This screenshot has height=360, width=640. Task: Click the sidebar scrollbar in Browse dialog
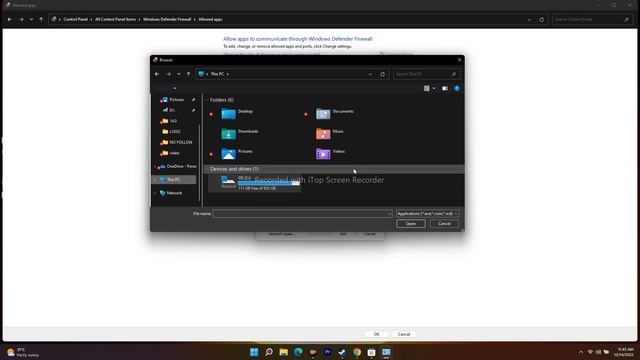[200, 163]
